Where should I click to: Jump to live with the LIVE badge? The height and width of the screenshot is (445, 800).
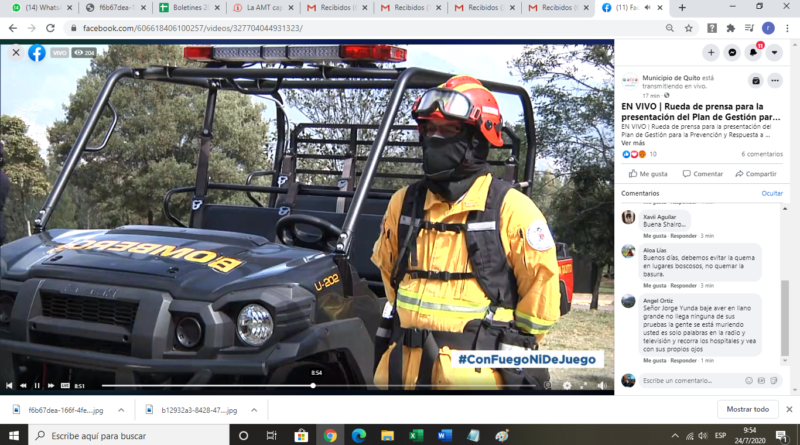point(65,386)
